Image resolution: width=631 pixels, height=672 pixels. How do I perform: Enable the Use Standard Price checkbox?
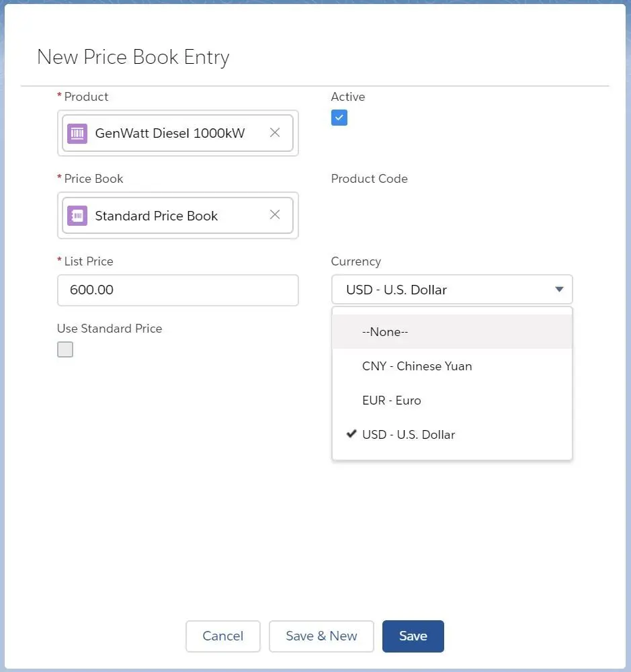(x=65, y=349)
